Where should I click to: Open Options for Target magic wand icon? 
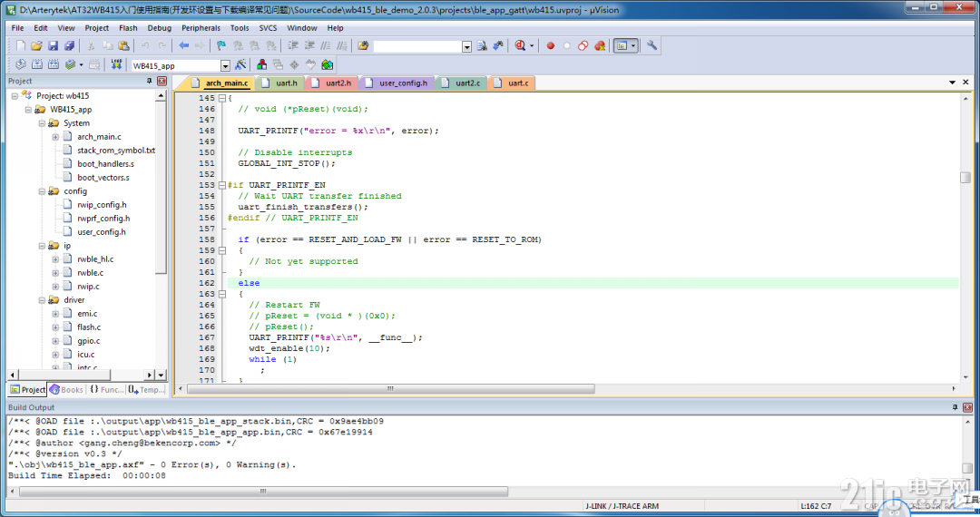pyautogui.click(x=240, y=64)
